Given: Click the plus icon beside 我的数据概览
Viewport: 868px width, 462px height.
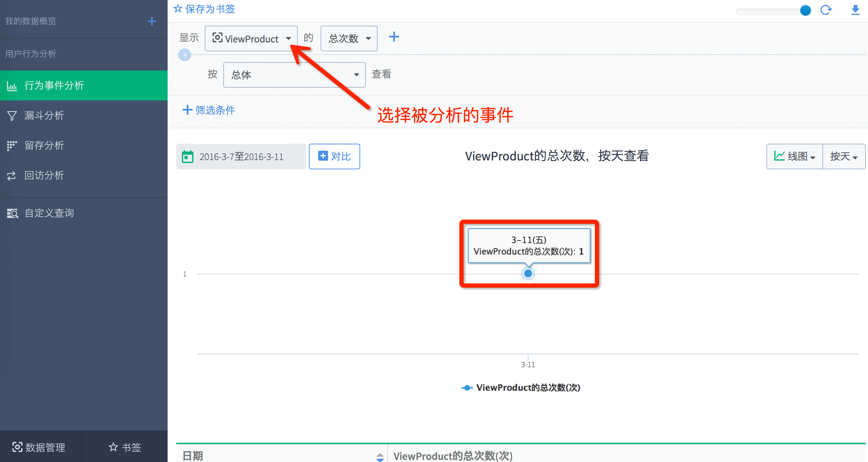Looking at the screenshot, I should pyautogui.click(x=152, y=21).
